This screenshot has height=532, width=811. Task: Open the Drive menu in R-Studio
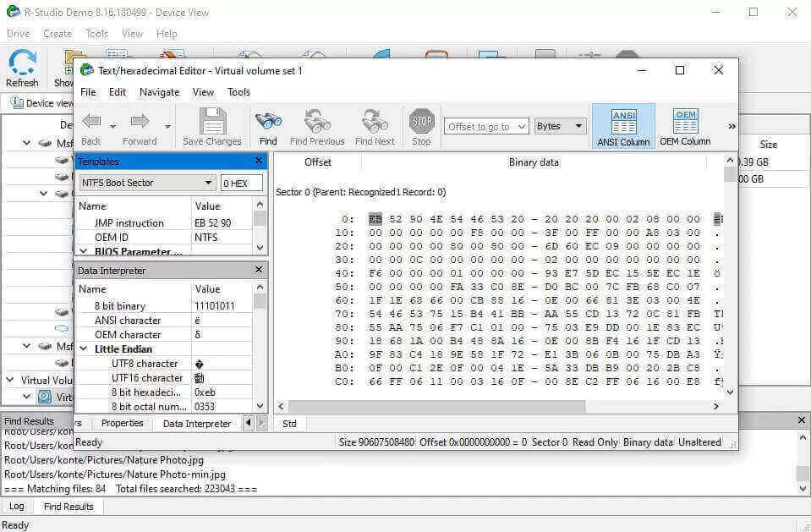pos(18,34)
